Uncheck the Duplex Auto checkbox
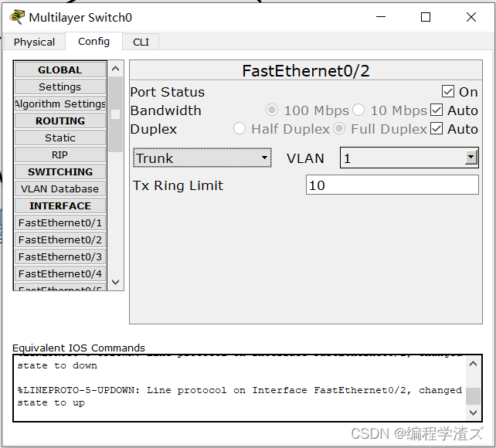This screenshot has height=448, width=496. point(437,129)
